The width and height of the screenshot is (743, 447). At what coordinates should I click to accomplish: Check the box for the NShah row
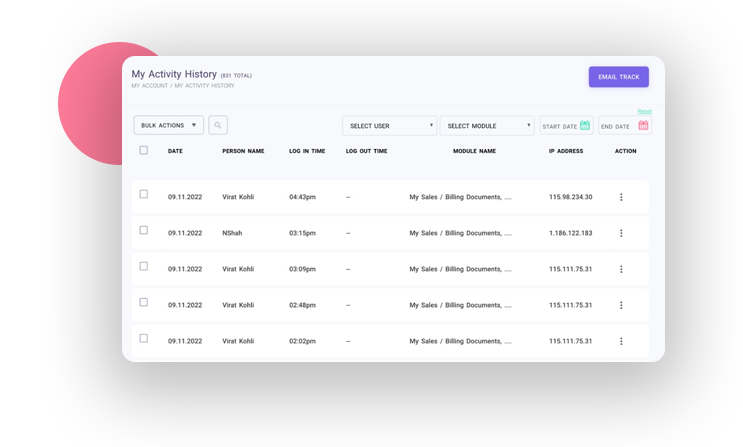tap(144, 230)
